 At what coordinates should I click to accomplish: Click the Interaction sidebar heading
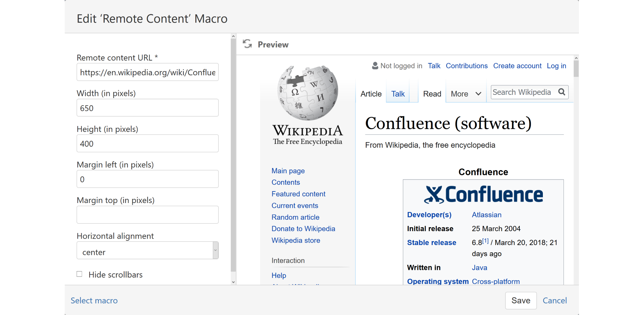click(x=288, y=260)
